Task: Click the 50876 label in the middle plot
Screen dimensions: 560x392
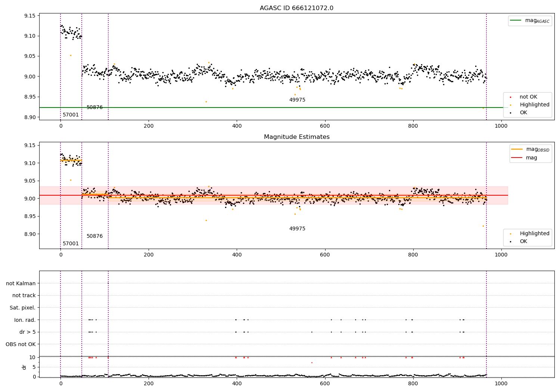Action: 94,236
